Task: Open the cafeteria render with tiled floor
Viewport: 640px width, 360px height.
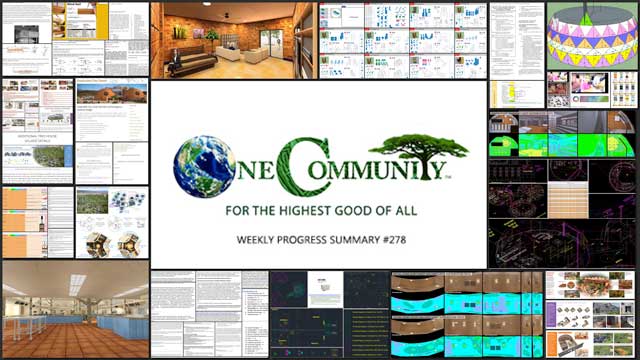Action: (x=76, y=309)
